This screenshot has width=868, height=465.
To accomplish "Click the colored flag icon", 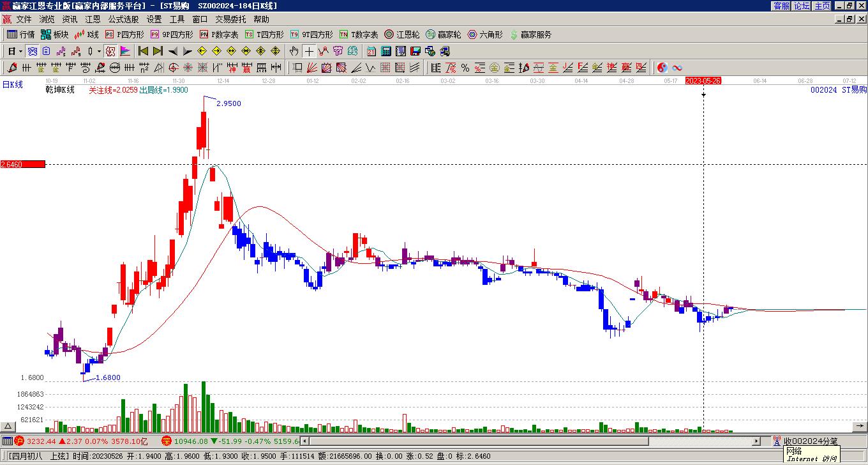I will coord(125,51).
